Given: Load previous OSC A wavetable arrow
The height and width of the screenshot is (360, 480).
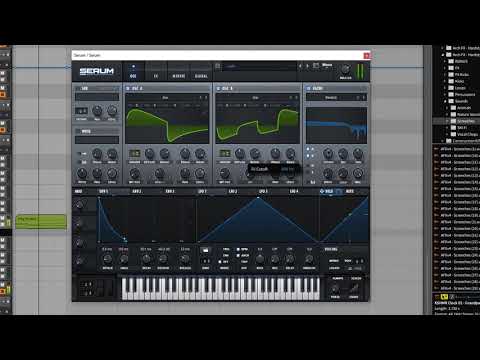Looking at the screenshot, I should 201,98.
